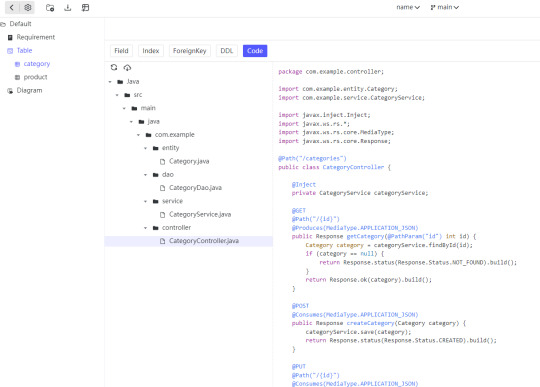Image resolution: width=540 pixels, height=387 pixels.
Task: Click the 'package com.example.controller;' code line
Action: pyautogui.click(x=331, y=72)
